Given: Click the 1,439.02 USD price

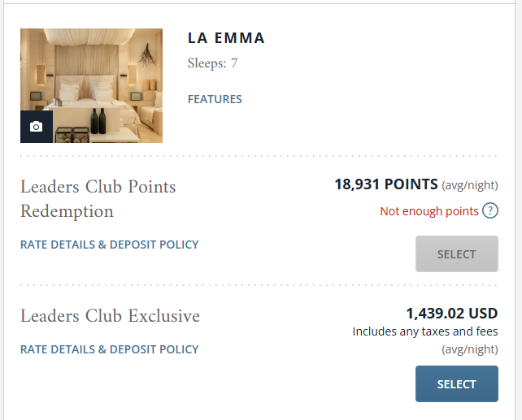Looking at the screenshot, I should 452,314.
